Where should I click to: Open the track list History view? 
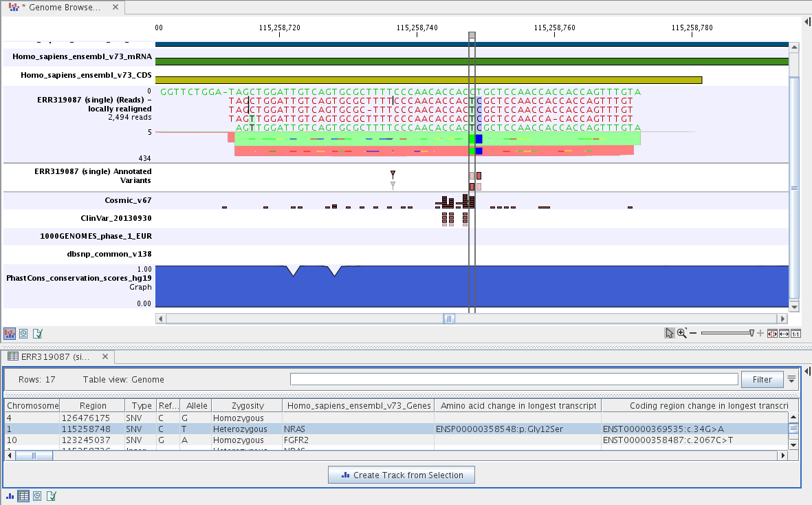pos(23,333)
